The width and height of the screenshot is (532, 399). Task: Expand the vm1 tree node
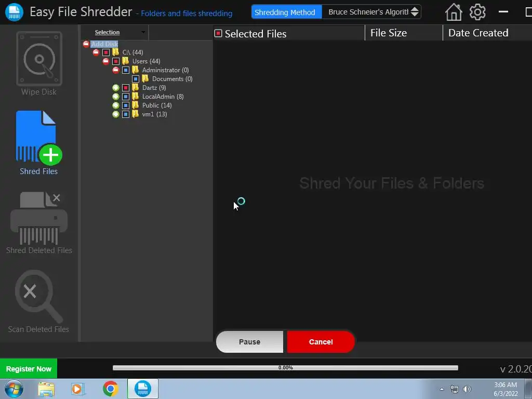[x=116, y=114]
